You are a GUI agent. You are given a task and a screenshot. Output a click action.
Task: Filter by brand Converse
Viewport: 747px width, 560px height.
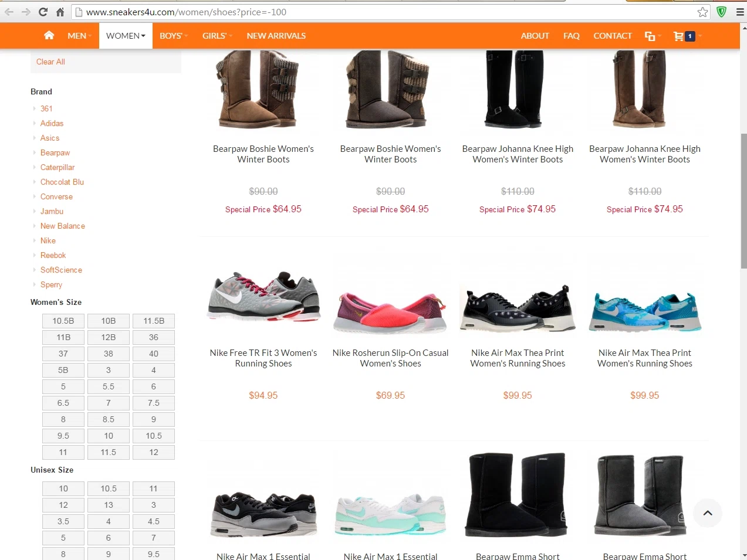coord(56,196)
